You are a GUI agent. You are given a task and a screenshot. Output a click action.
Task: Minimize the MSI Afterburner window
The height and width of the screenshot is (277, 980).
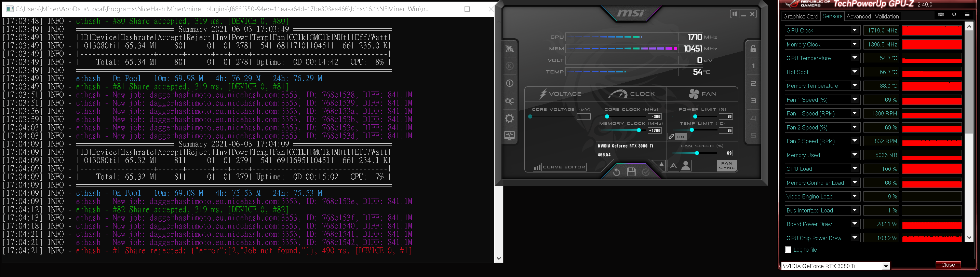coord(743,14)
